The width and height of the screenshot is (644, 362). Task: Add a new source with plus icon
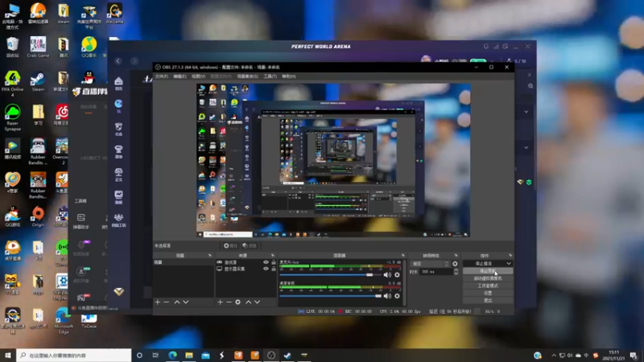220,302
